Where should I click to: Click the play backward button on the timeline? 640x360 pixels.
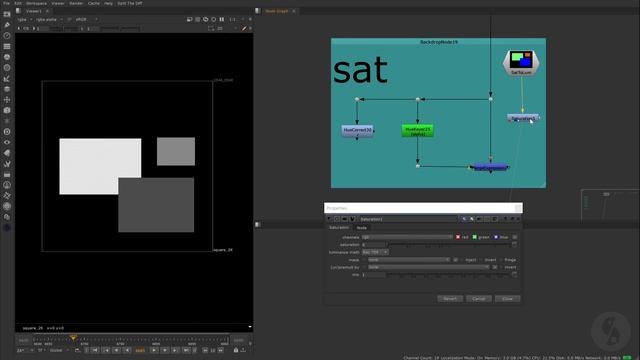click(127, 350)
